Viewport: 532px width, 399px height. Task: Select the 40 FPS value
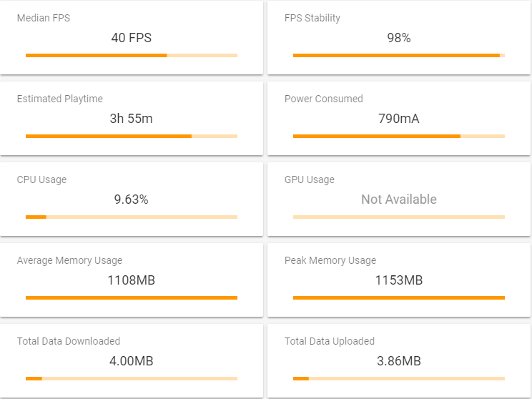pyautogui.click(x=132, y=38)
